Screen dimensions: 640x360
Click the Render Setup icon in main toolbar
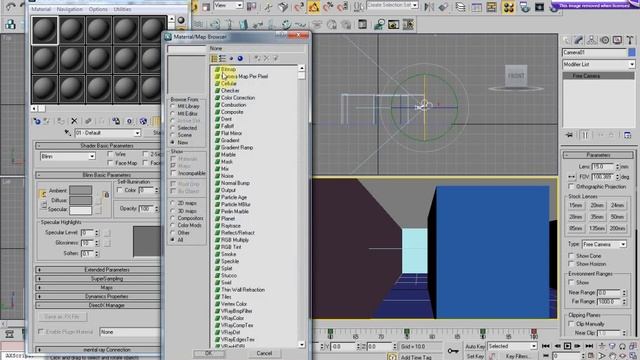[x=524, y=7]
